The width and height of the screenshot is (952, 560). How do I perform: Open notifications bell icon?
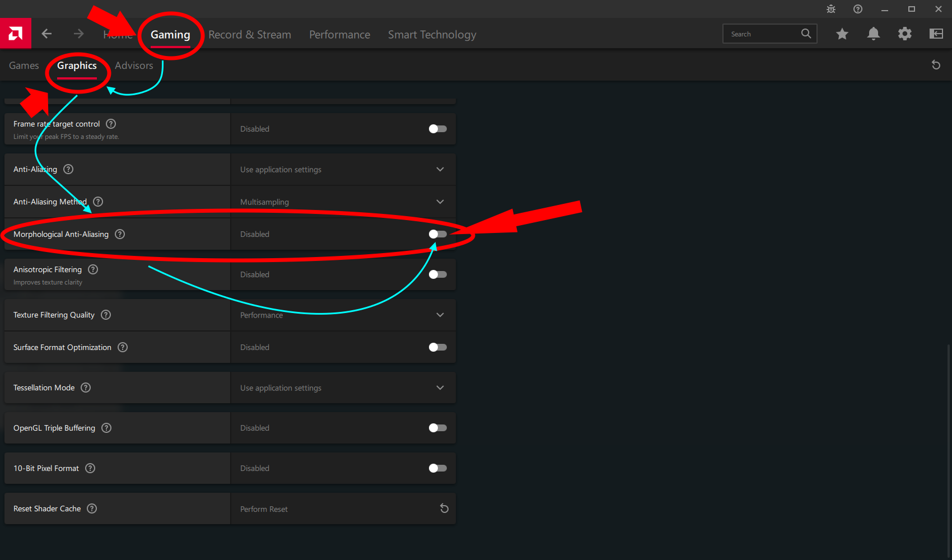tap(874, 34)
